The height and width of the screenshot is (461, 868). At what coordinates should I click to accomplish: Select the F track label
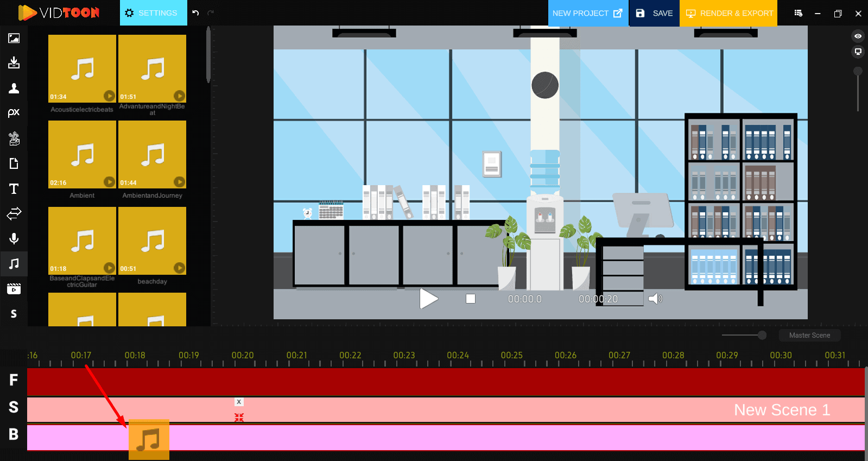click(14, 380)
